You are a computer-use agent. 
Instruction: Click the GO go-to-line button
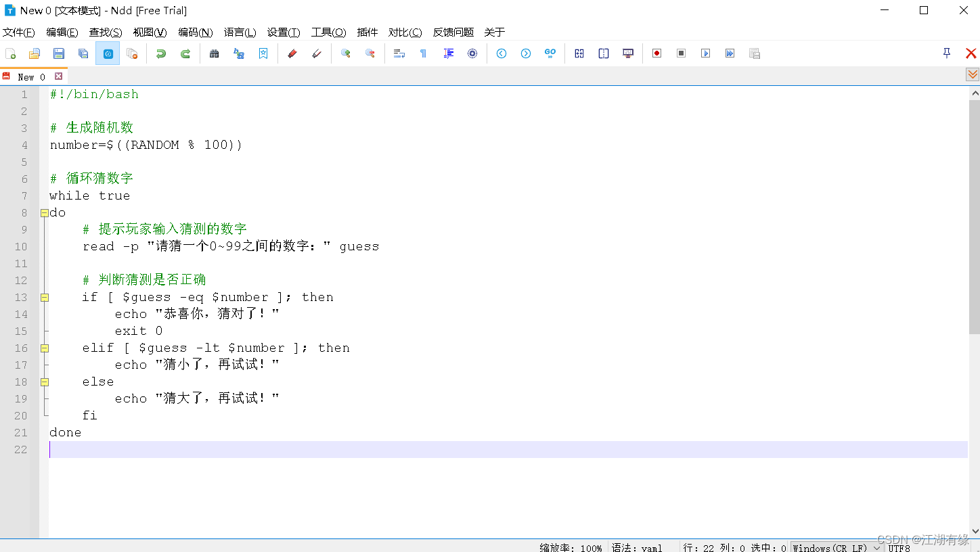click(x=550, y=53)
